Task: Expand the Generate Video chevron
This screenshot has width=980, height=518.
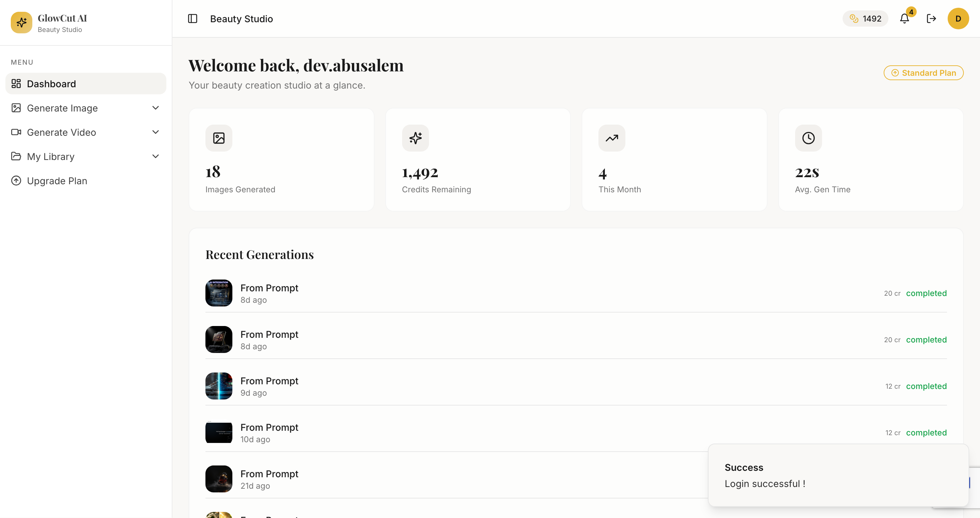Action: coord(156,132)
